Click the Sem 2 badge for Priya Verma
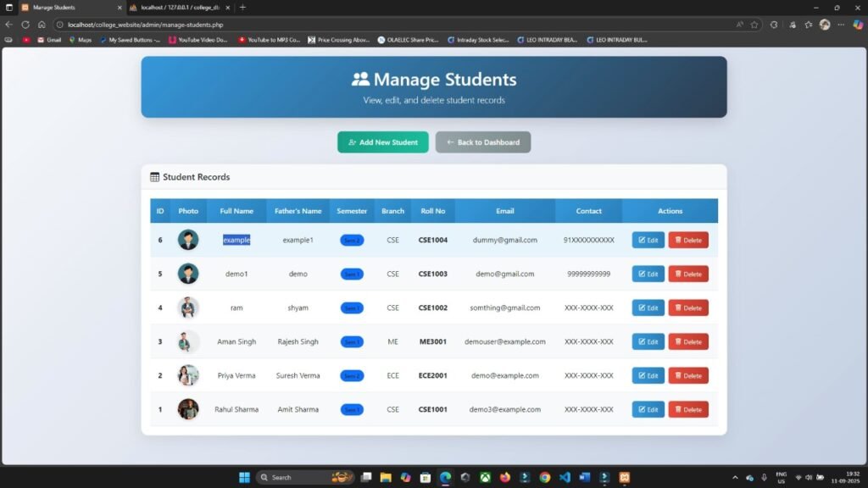The image size is (868, 488). [352, 375]
